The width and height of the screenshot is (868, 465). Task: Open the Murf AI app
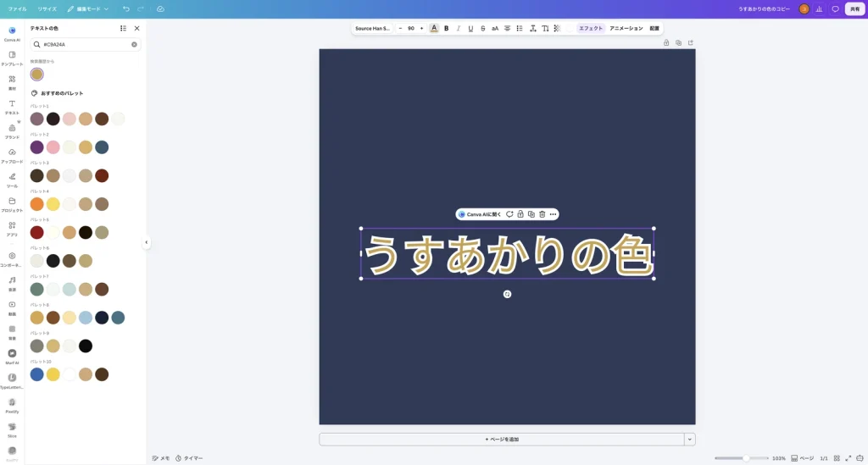tap(12, 356)
